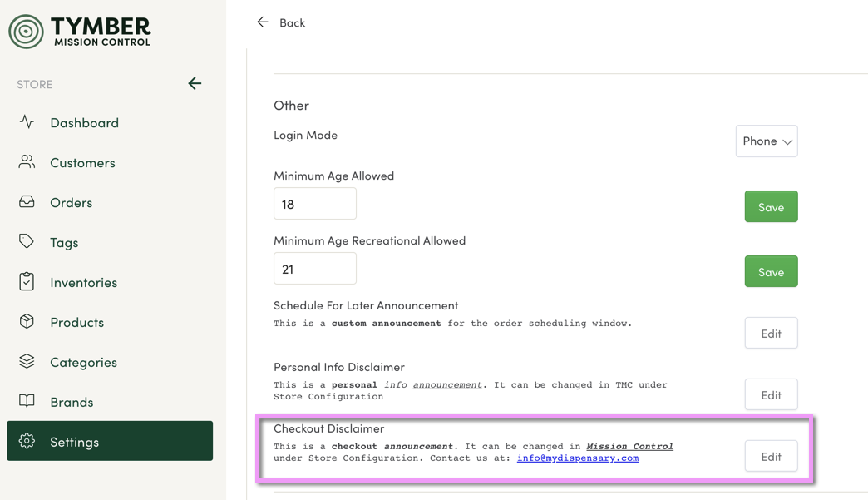This screenshot has width=868, height=500.
Task: Save the Minimum Age Allowed value
Action: tap(770, 207)
